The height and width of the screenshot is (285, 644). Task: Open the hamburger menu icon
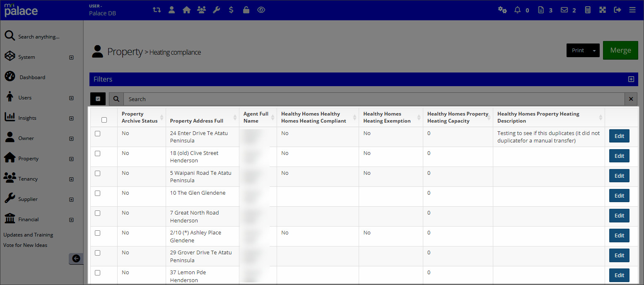click(x=632, y=10)
